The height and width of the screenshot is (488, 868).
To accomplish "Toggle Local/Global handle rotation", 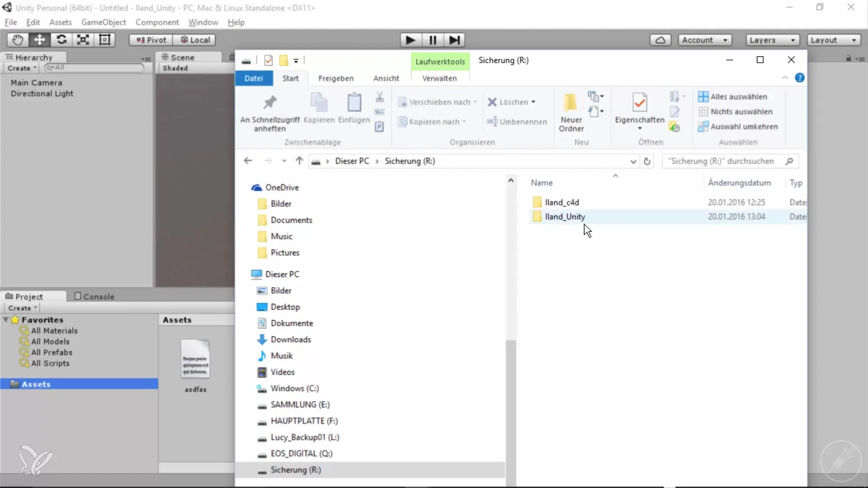I will [195, 40].
